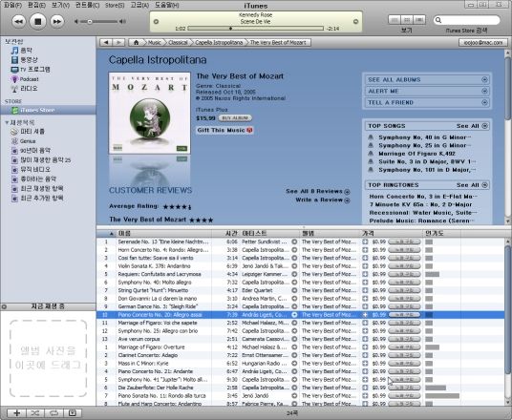Navigate to Capella Istropolitana breadcrumb
This screenshot has width=512, height=420.
coord(219,42)
